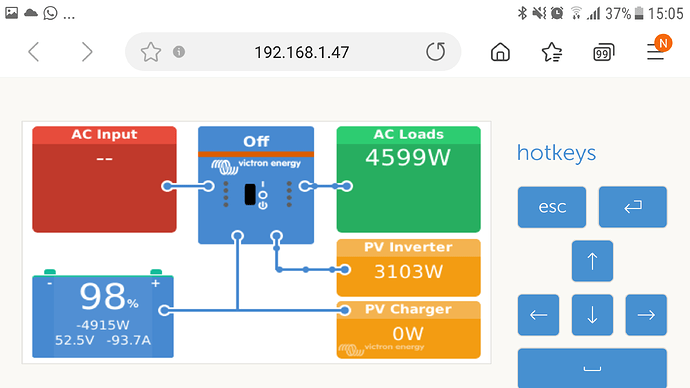Open the browser hamburger menu
The width and height of the screenshot is (690, 388).
[655, 52]
